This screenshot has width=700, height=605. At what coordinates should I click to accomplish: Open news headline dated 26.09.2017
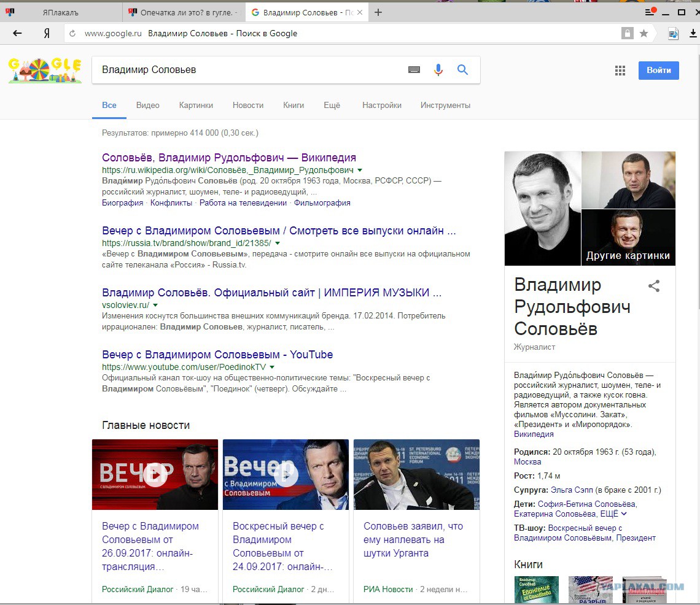pos(150,547)
